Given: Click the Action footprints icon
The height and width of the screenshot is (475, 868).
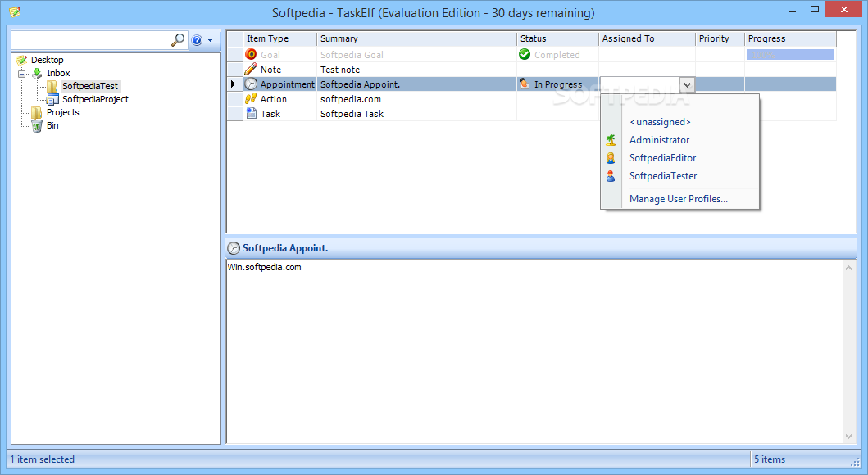Looking at the screenshot, I should [252, 98].
